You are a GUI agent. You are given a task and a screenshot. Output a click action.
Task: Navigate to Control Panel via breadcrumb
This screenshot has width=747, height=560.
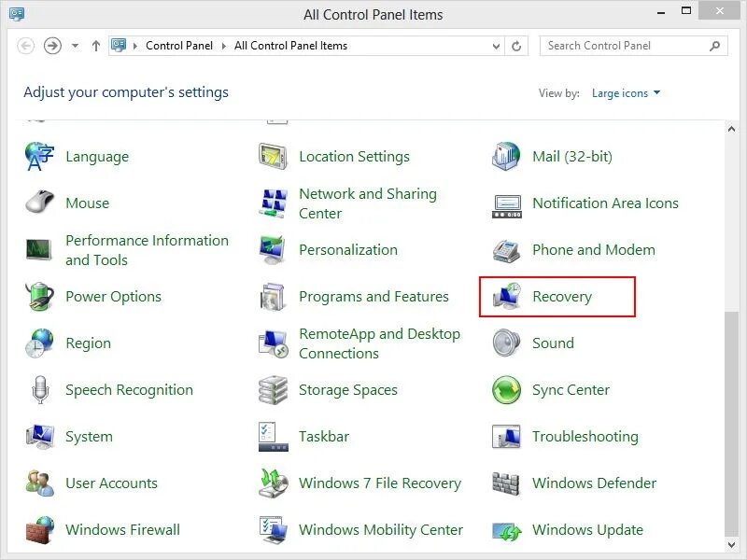[x=179, y=45]
